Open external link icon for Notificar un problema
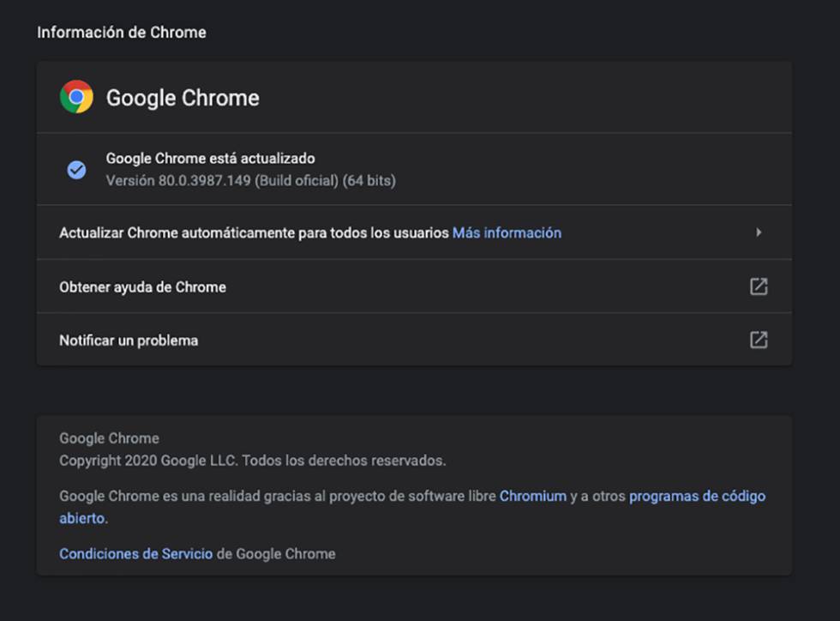The image size is (840, 621). [x=759, y=340]
